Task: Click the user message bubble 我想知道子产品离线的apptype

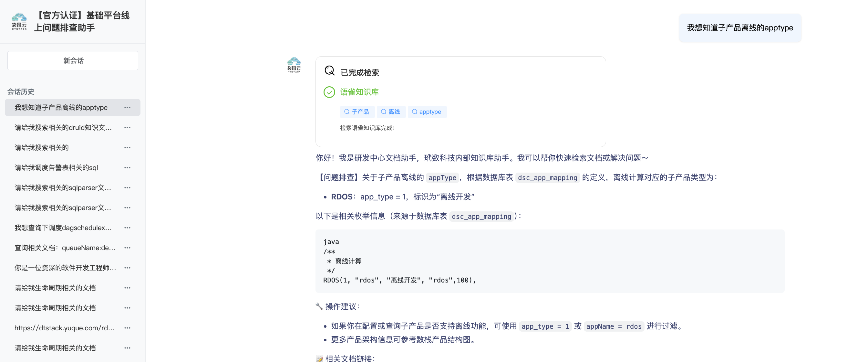Action: [740, 28]
